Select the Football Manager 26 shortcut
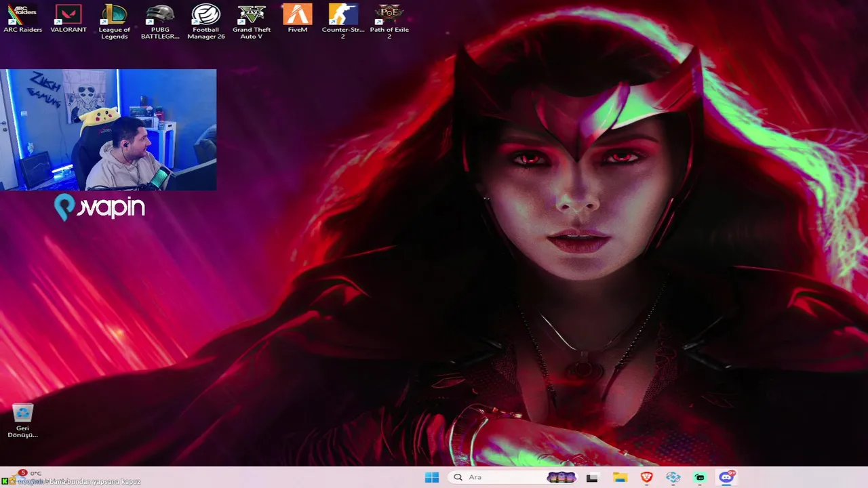This screenshot has width=868, height=488. pos(205,22)
